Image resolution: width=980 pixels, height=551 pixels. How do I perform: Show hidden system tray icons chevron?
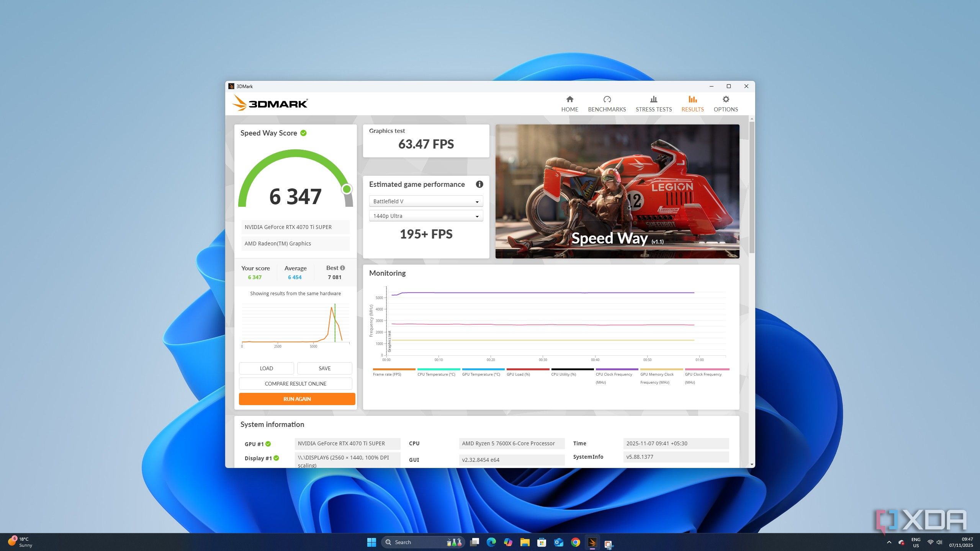click(889, 542)
